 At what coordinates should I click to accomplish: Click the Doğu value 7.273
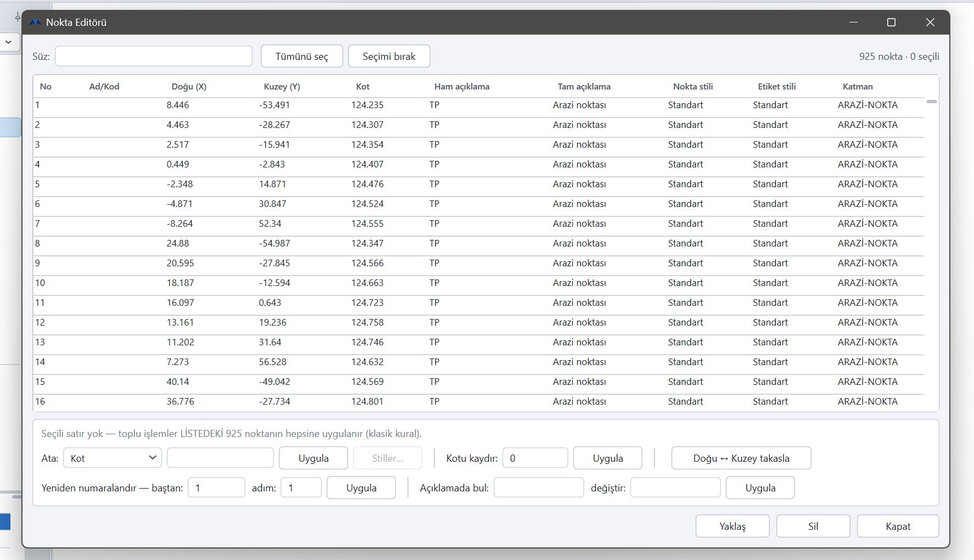coord(177,362)
